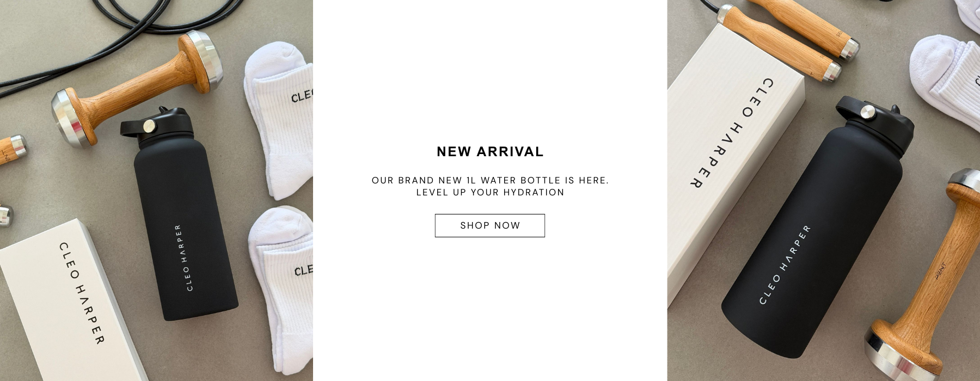This screenshot has width=980, height=381.
Task: Select the NEW ARRIVAL heading
Action: click(x=490, y=152)
